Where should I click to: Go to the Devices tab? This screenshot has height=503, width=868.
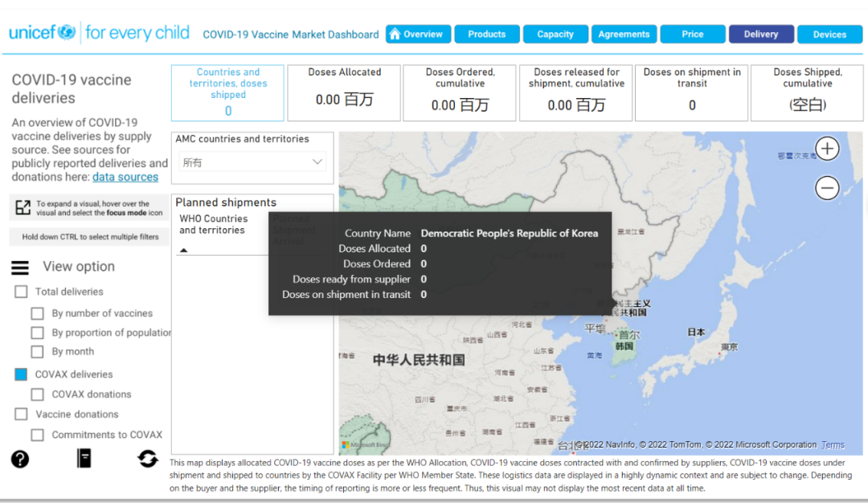(829, 35)
